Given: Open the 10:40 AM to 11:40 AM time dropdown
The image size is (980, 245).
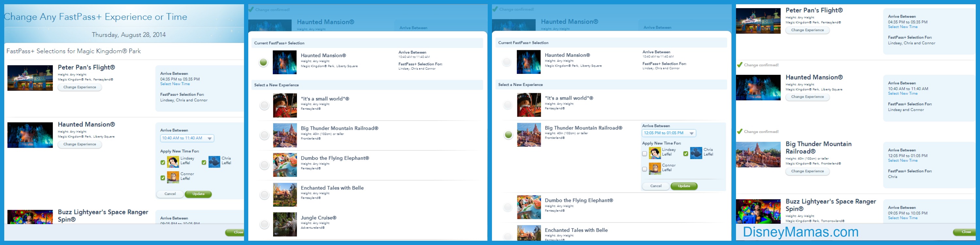Looking at the screenshot, I should click(x=187, y=138).
